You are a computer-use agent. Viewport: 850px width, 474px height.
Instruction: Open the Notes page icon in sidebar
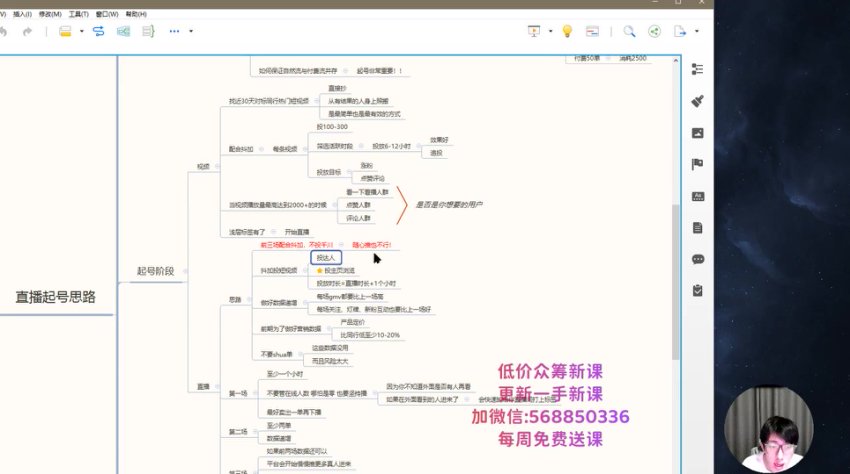click(697, 227)
